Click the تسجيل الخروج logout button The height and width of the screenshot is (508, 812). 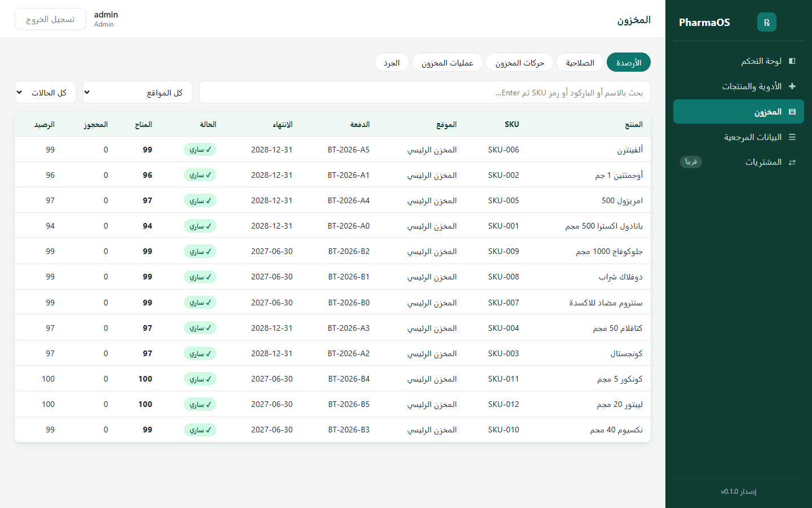[50, 19]
